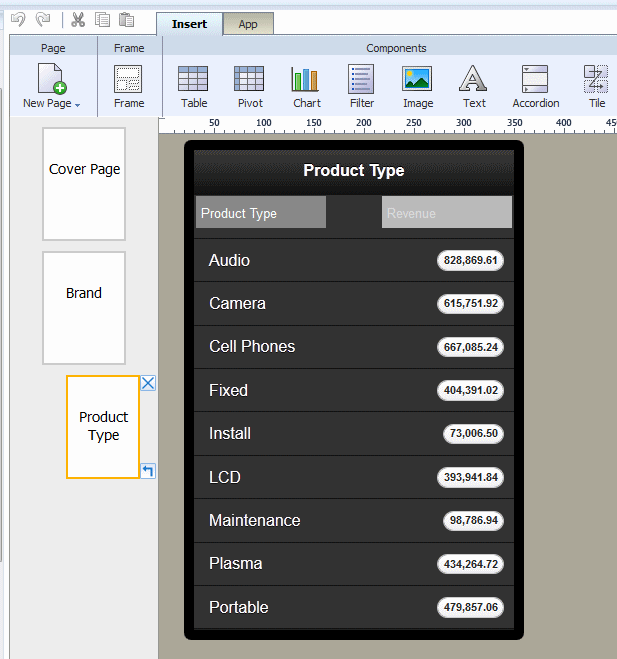Viewport: 617px width, 659px height.
Task: Insert a Frame component
Action: tap(129, 86)
